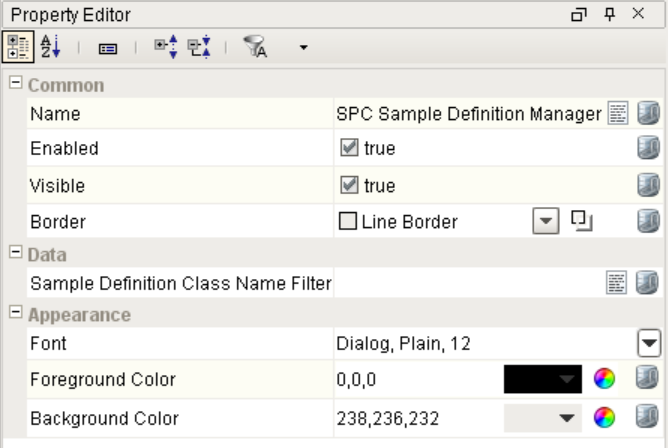
Task: Uncheck the Enabled checkbox
Action: pyautogui.click(x=349, y=148)
